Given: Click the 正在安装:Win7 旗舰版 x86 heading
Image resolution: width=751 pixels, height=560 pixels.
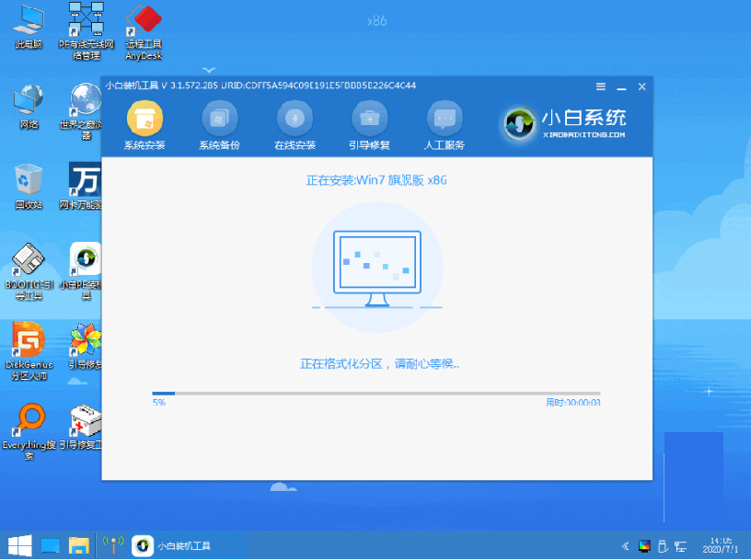Looking at the screenshot, I should [376, 180].
